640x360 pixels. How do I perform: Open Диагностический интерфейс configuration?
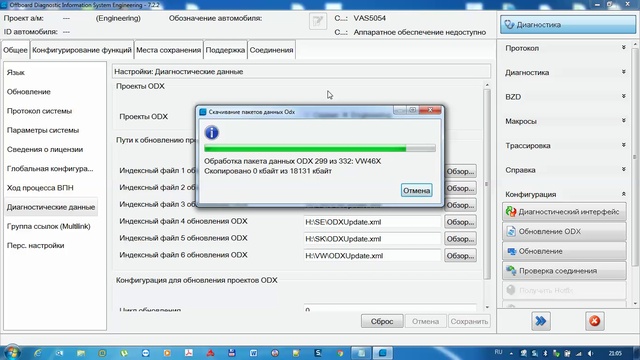[x=564, y=212]
